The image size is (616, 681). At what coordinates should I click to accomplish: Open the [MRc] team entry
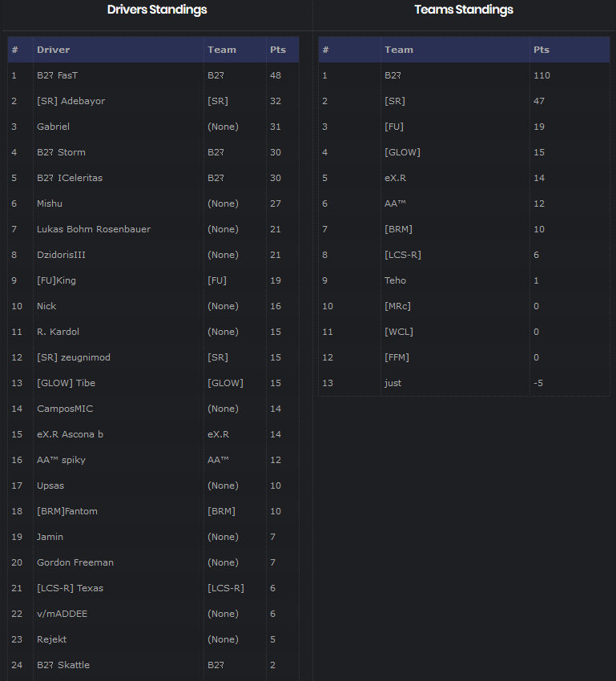[x=398, y=306]
